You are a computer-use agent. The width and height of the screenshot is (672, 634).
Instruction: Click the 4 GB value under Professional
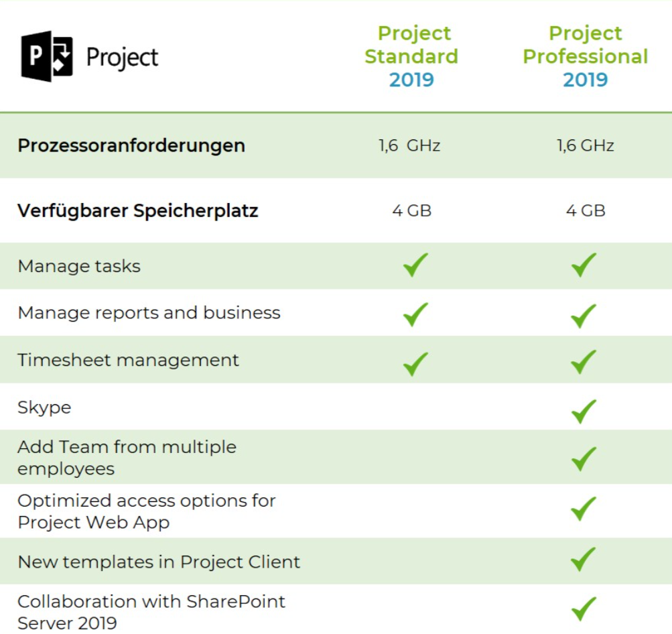586,210
